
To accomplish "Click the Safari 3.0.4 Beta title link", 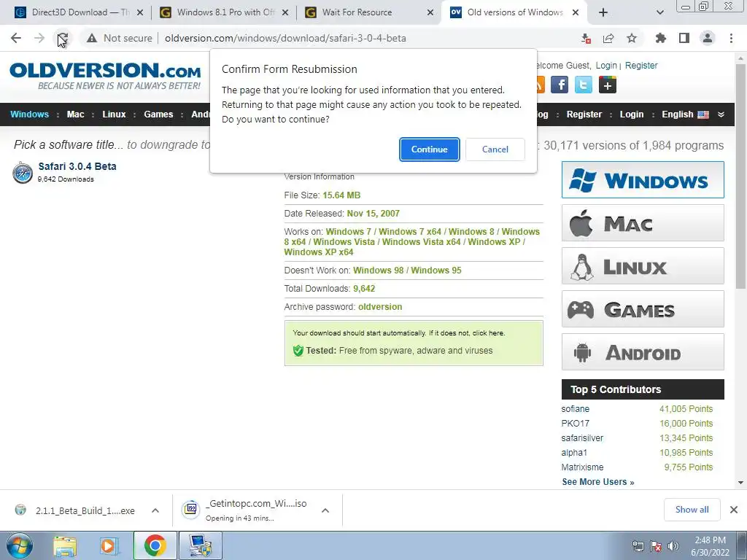I will [77, 166].
